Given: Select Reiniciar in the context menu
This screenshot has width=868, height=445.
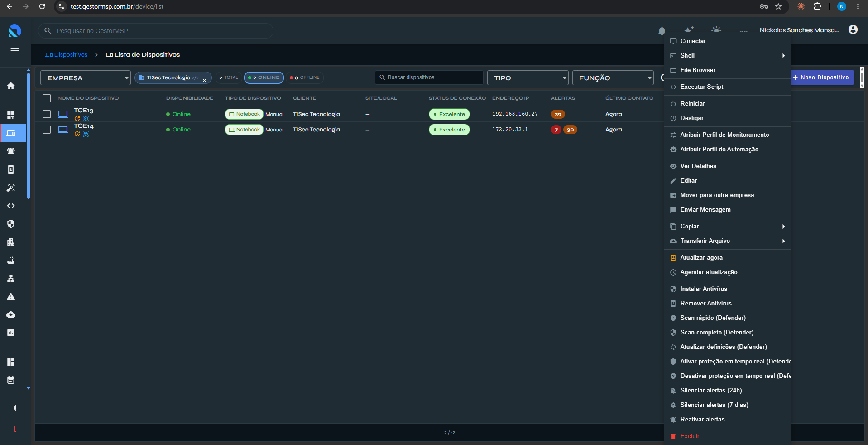Looking at the screenshot, I should 728,104.
